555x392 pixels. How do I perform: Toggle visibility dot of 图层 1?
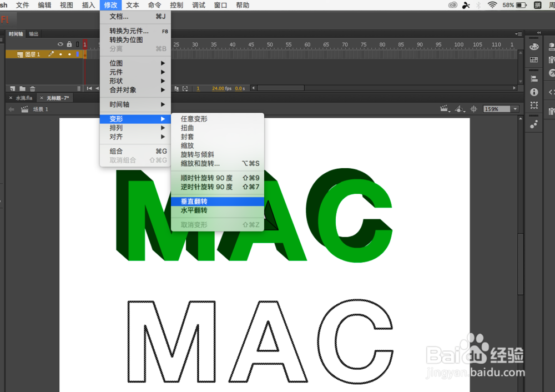(x=60, y=54)
